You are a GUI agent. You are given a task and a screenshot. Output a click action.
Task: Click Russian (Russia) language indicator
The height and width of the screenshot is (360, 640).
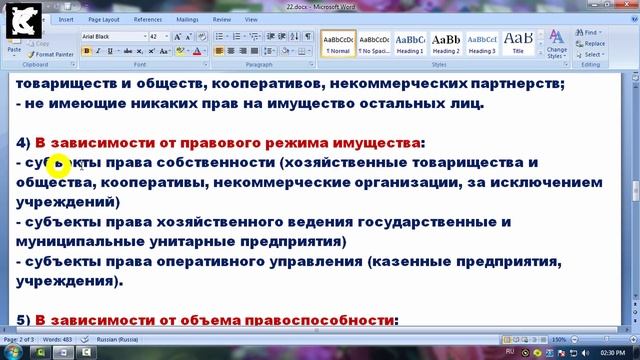pyautogui.click(x=117, y=340)
